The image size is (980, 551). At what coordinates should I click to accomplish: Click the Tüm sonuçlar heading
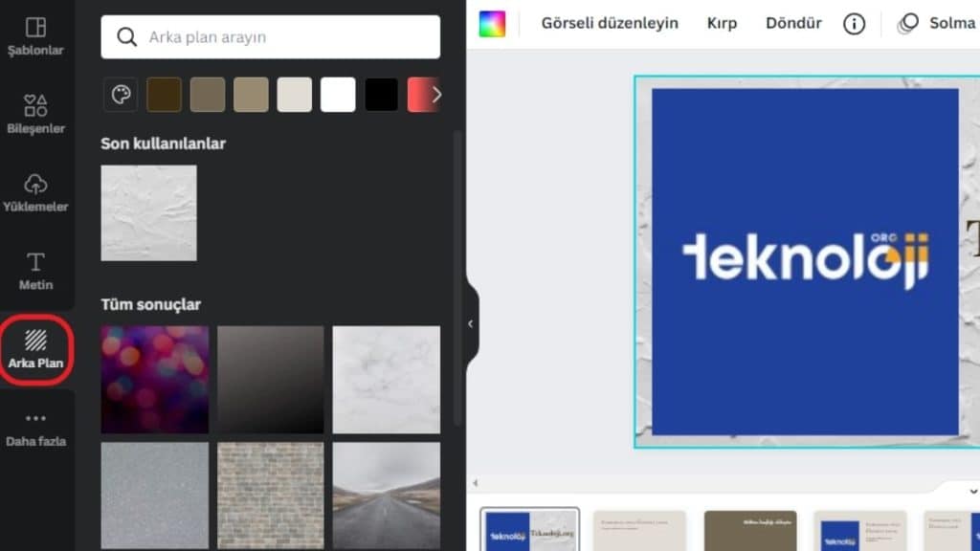pyautogui.click(x=150, y=304)
